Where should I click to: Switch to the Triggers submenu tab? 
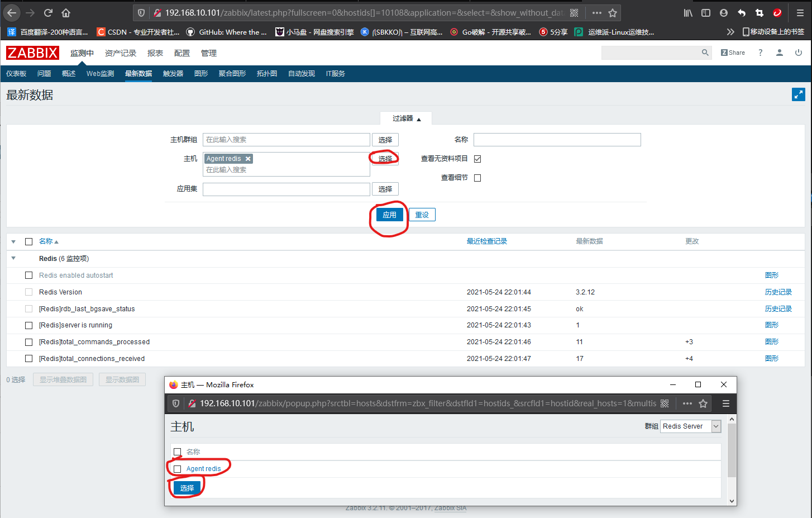(173, 74)
